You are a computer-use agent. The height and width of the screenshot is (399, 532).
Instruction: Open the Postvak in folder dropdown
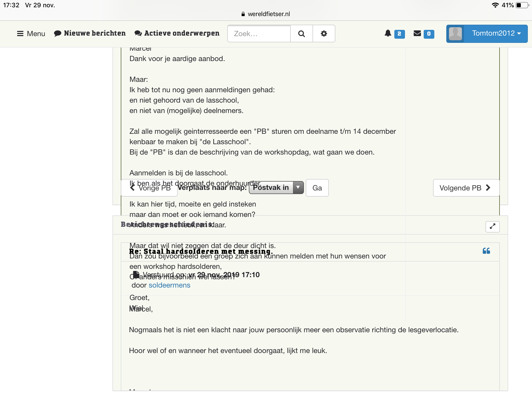276,188
